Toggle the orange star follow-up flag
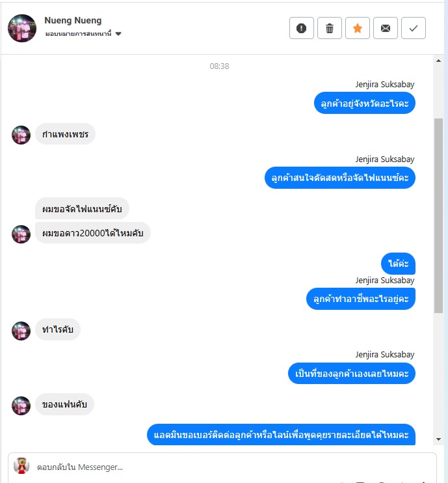The height and width of the screenshot is (483, 448). tap(357, 28)
